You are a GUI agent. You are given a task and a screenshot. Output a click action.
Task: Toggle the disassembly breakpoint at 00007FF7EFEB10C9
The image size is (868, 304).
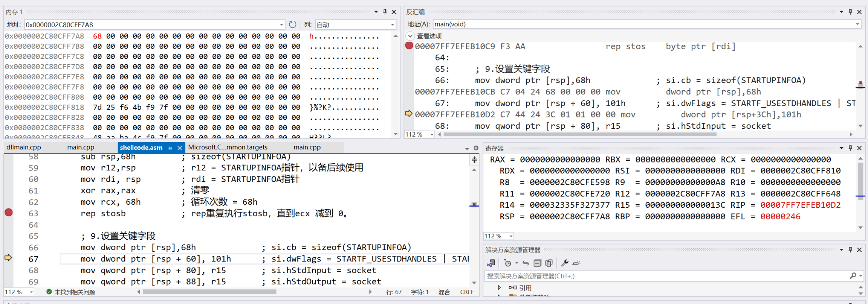click(x=409, y=46)
